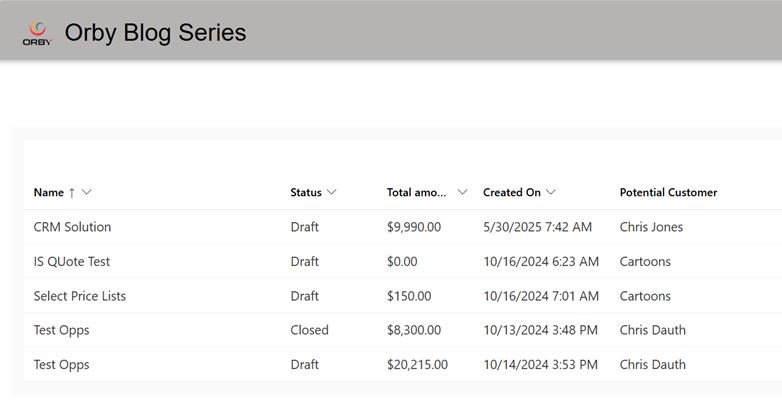Screen dimensions: 782x411
Task: Open the IS QUote Test record
Action: click(72, 261)
